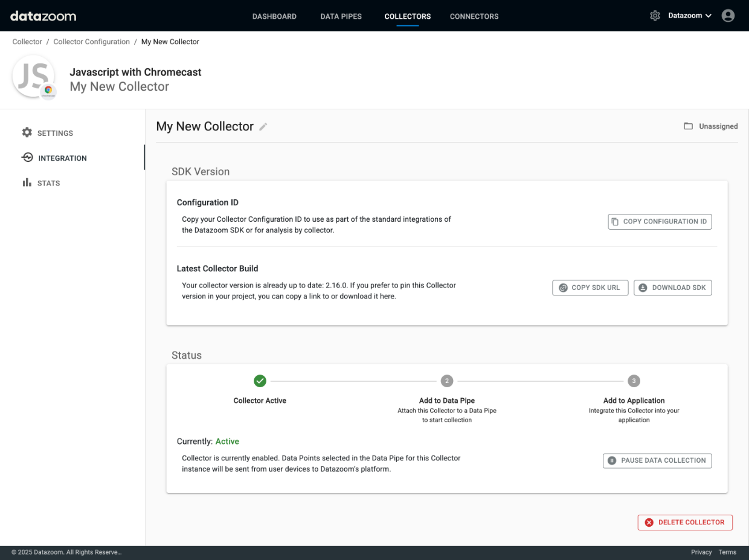Viewport: 749px width, 560px height.
Task: Click the Settings gear icon in sidebar
Action: [27, 132]
